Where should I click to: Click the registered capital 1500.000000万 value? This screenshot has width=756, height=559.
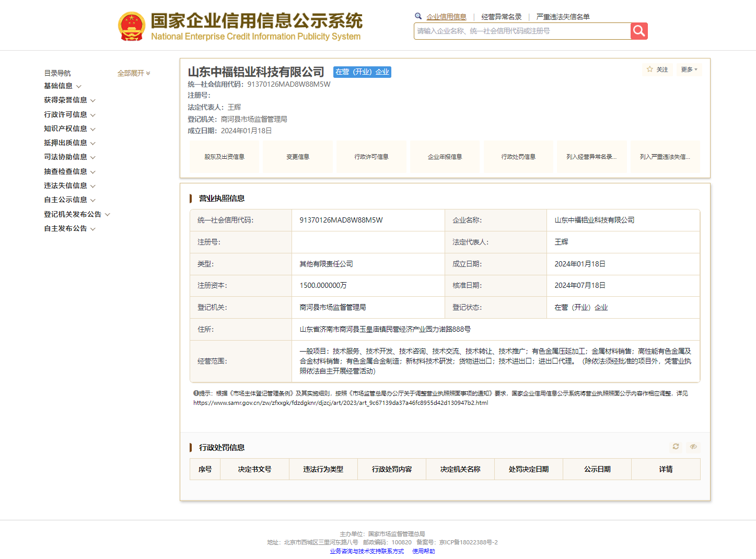pyautogui.click(x=323, y=285)
